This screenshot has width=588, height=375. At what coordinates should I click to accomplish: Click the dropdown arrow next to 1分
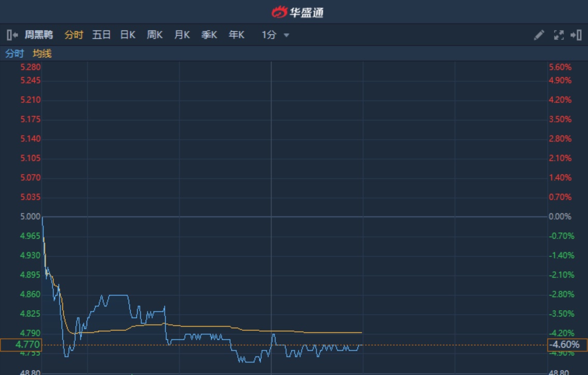click(286, 35)
